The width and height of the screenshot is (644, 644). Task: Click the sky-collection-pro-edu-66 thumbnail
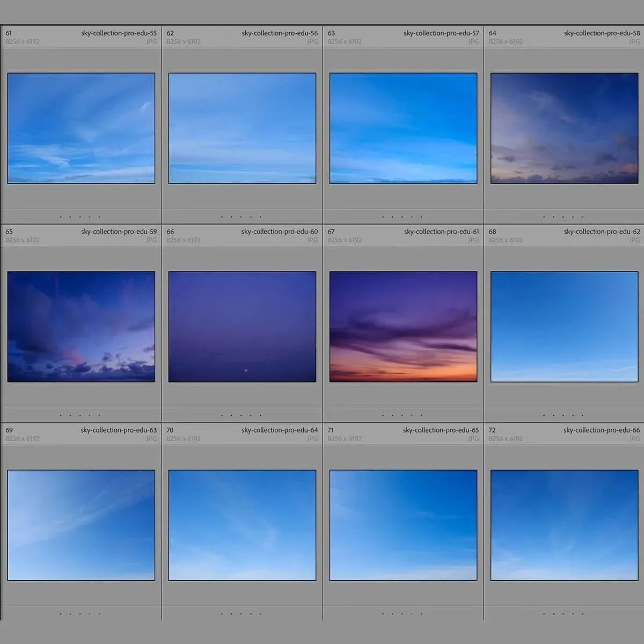tap(564, 525)
